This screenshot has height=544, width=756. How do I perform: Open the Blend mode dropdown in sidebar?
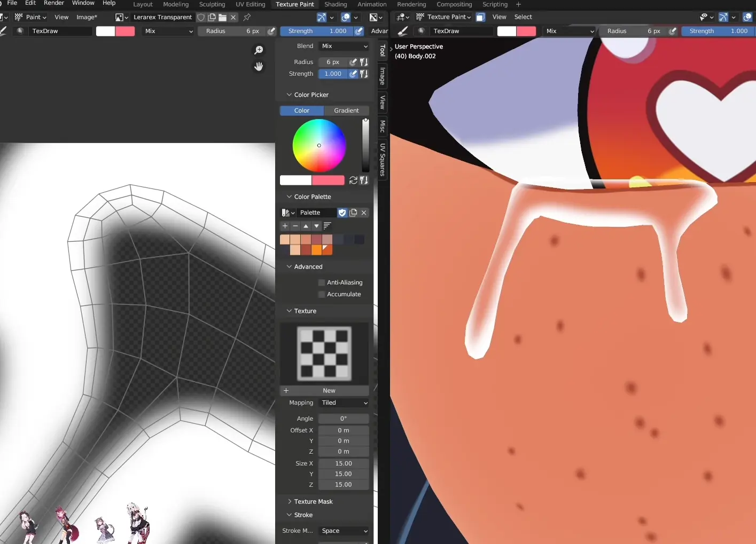point(344,46)
